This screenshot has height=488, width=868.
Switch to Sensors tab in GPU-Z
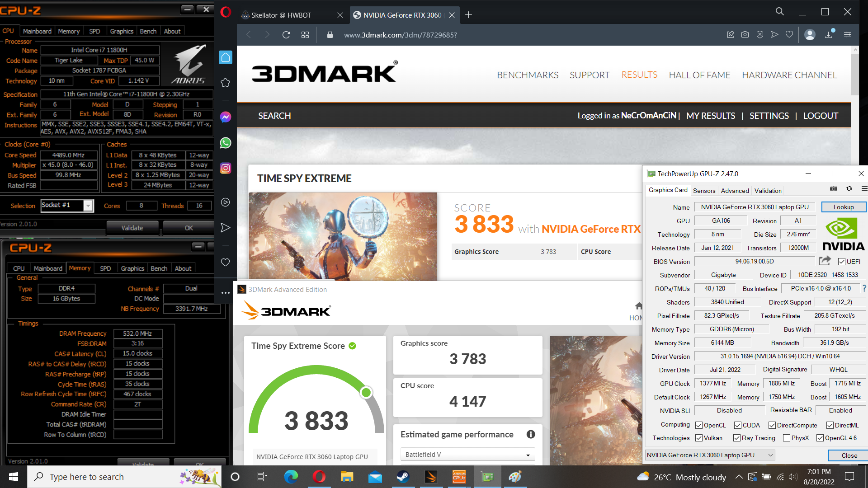point(704,191)
